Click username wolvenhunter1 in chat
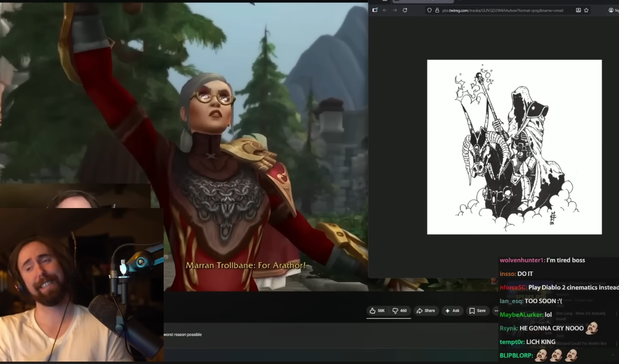Screen dimensions: 619x364 coord(522,260)
